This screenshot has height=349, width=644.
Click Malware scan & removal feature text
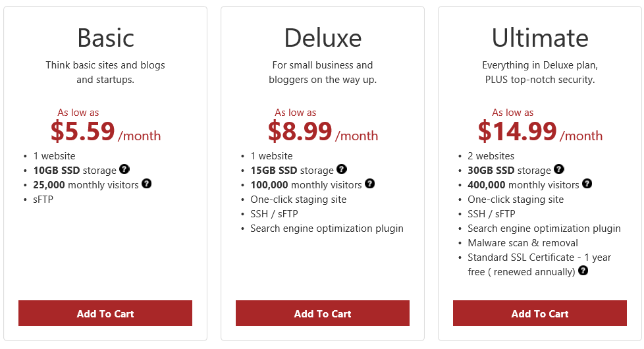click(x=523, y=243)
